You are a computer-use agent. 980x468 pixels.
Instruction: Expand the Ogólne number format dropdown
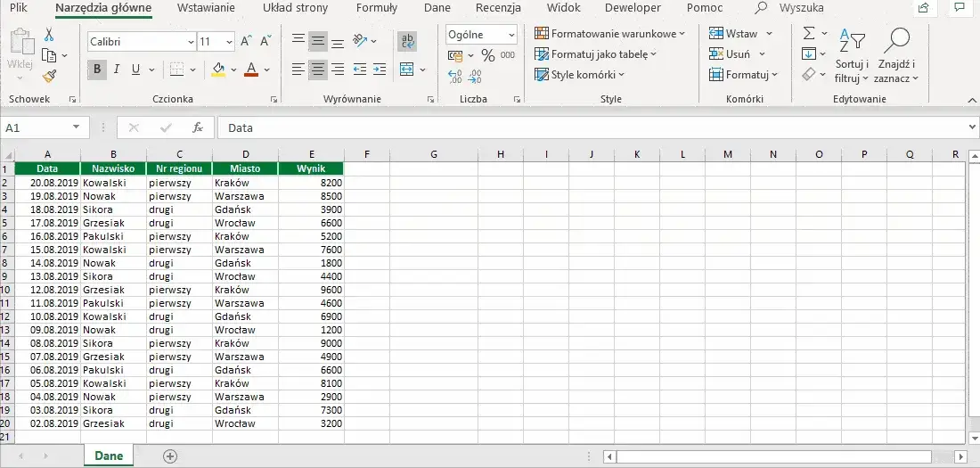point(512,35)
